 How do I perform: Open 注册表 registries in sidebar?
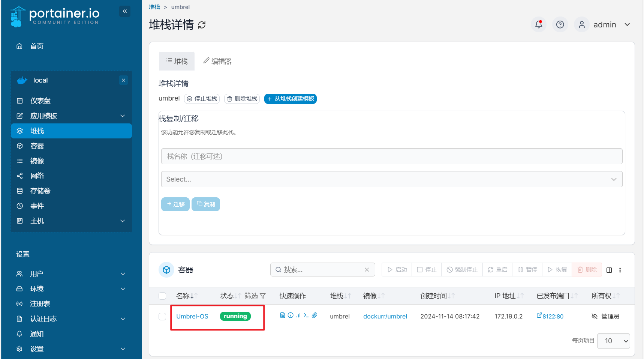(71, 304)
